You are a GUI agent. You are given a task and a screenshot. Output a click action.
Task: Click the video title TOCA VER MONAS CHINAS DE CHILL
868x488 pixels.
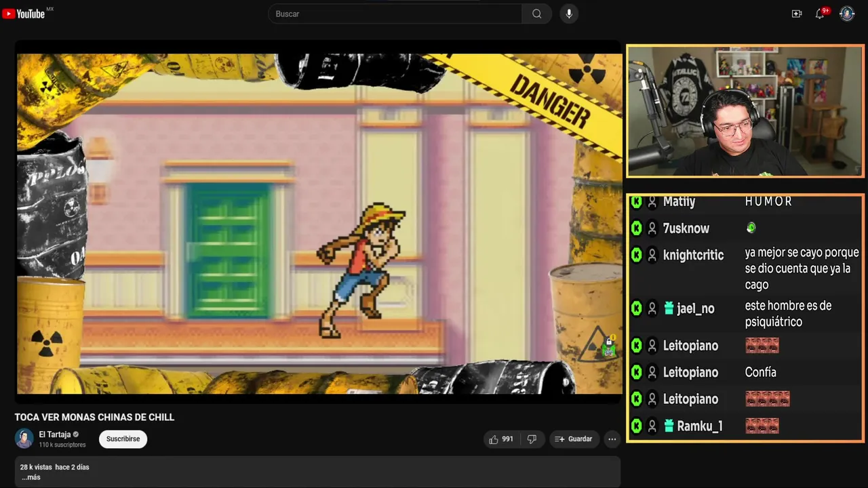click(x=95, y=418)
